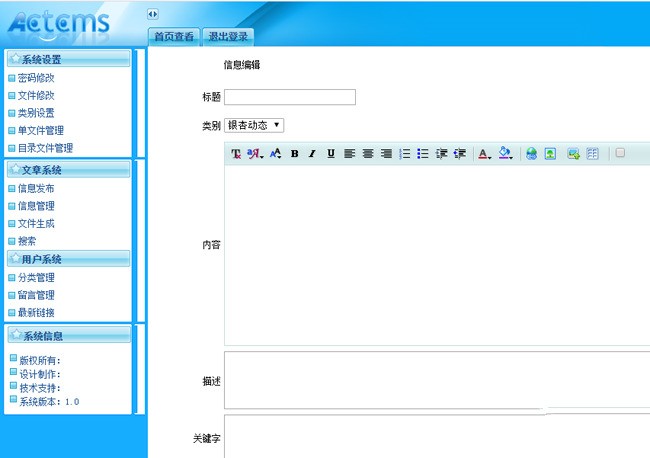Open the font family picker

click(x=255, y=154)
